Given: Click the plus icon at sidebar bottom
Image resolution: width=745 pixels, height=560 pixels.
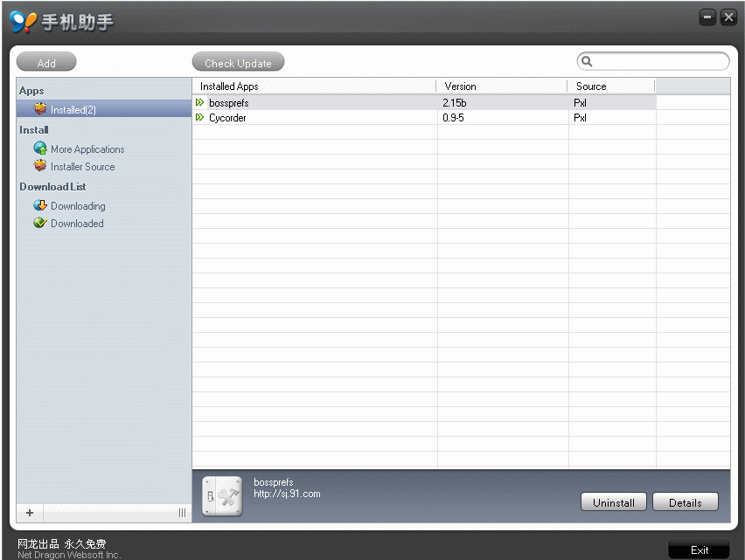Looking at the screenshot, I should 30,513.
